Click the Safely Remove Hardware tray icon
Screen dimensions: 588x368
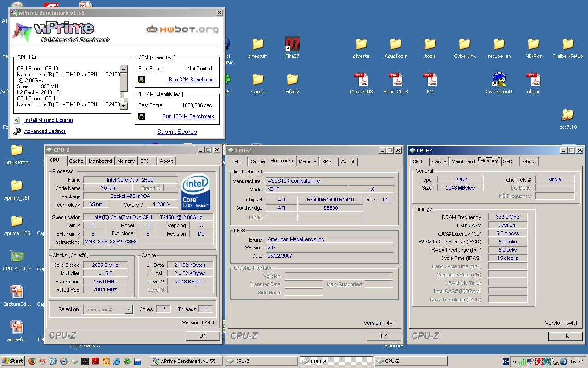pos(555,362)
